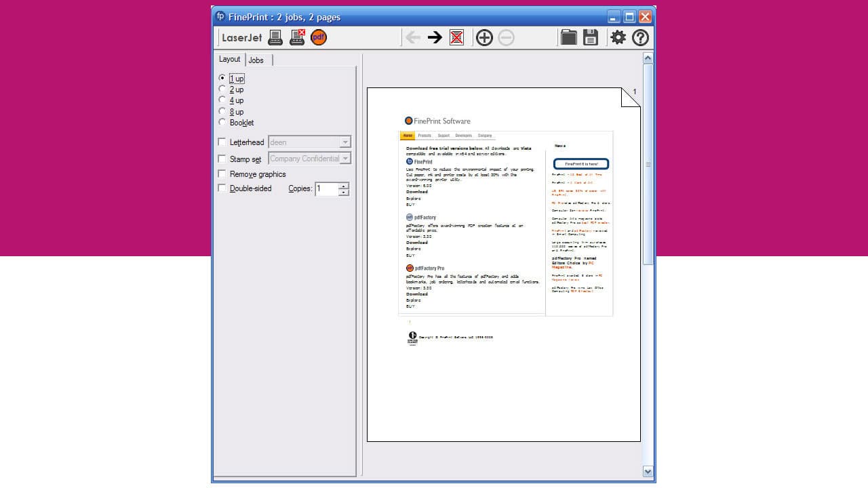This screenshot has width=868, height=488.
Task: Choose the Booklet layout
Action: [222, 122]
